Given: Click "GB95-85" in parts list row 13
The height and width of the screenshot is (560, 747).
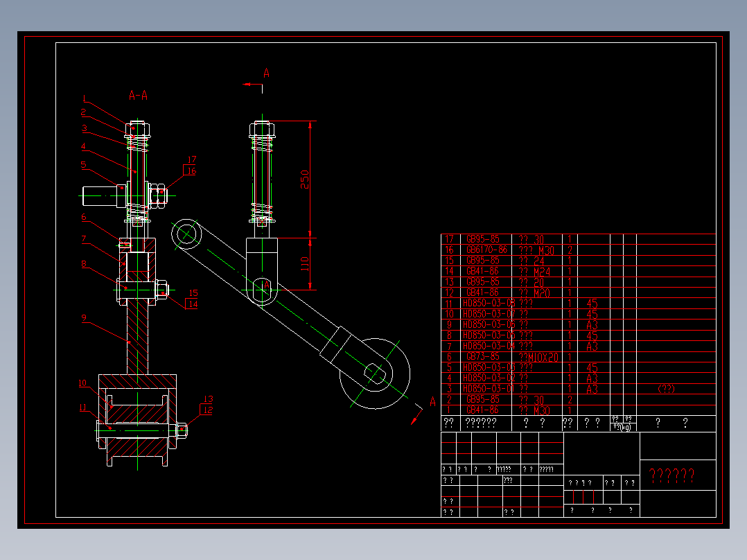Looking at the screenshot, I should 482,281.
